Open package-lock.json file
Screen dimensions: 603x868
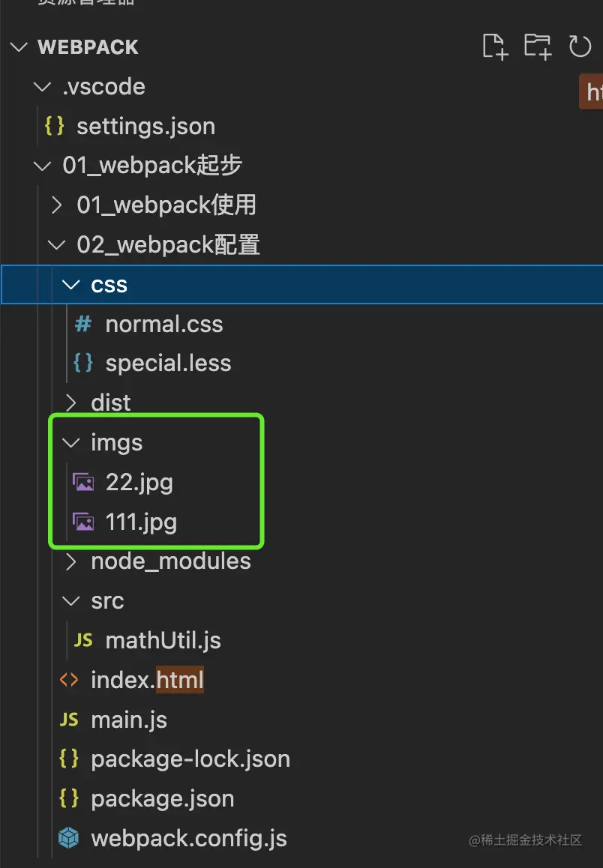click(190, 759)
